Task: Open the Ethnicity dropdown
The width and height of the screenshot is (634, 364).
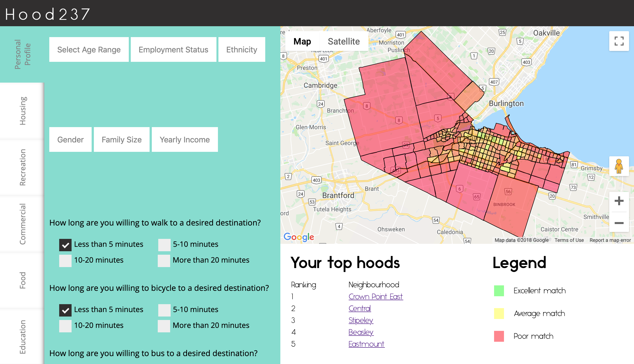Action: (241, 49)
